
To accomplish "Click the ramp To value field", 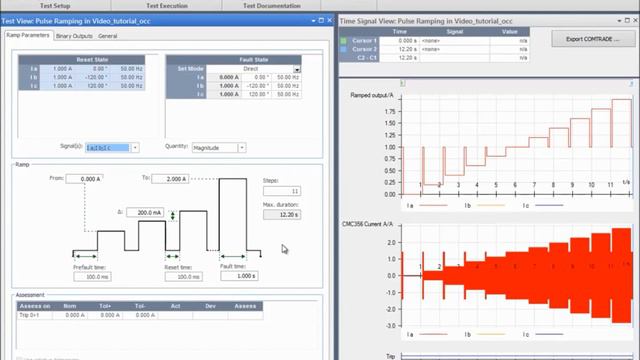I will point(170,179).
